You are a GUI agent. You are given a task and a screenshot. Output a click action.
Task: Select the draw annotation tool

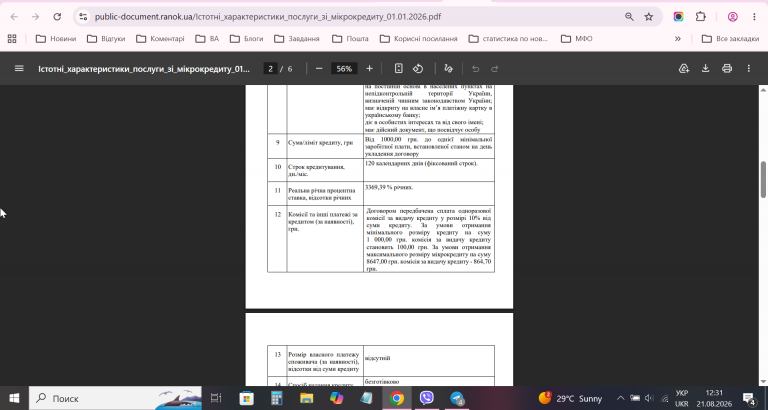click(x=448, y=69)
